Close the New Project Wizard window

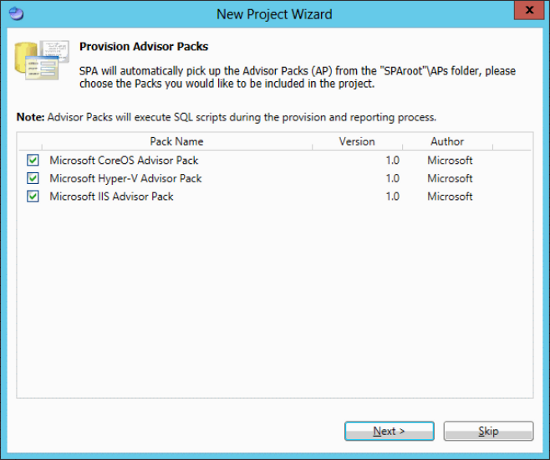pyautogui.click(x=529, y=10)
